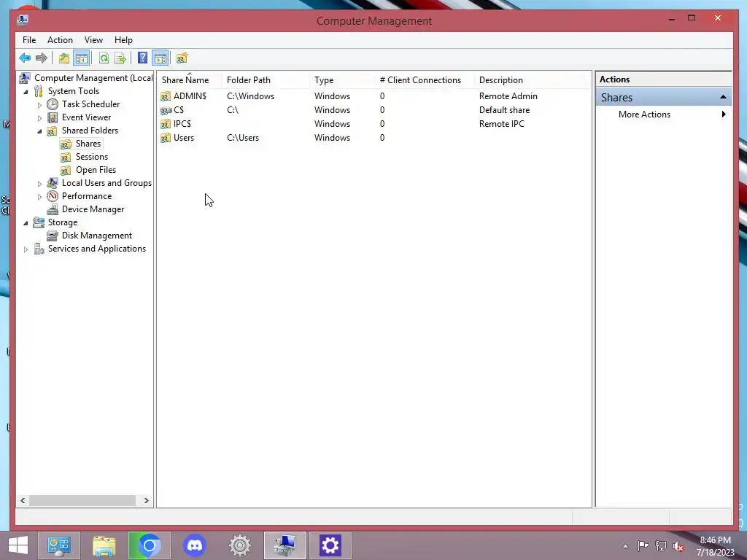Screen dimensions: 747x560
Task: Toggle Show/Hide Action Pane toolbar icon
Action: point(160,58)
